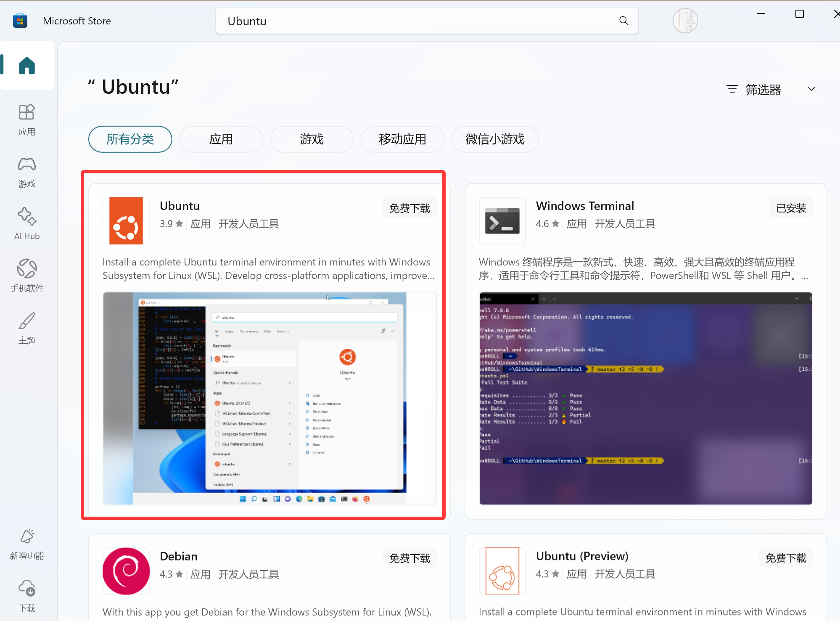The width and height of the screenshot is (840, 621).
Task: Open 新增功能 in sidebar
Action: pyautogui.click(x=27, y=544)
